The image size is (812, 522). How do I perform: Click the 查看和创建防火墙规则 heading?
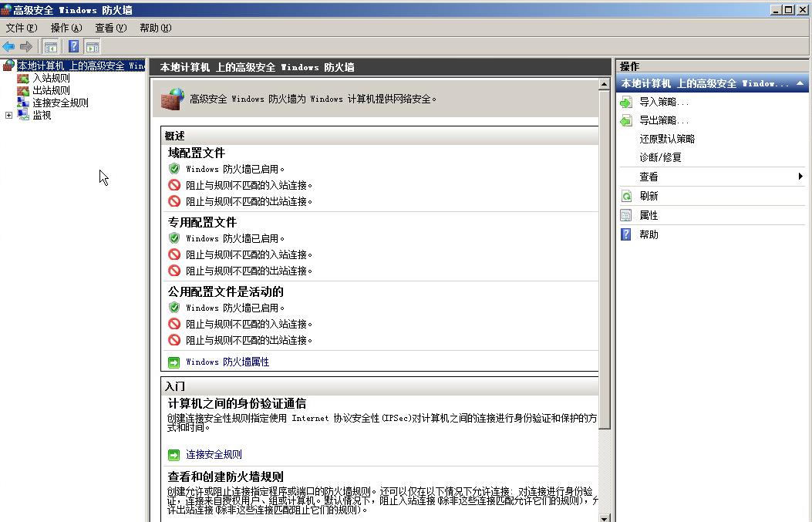click(x=225, y=477)
